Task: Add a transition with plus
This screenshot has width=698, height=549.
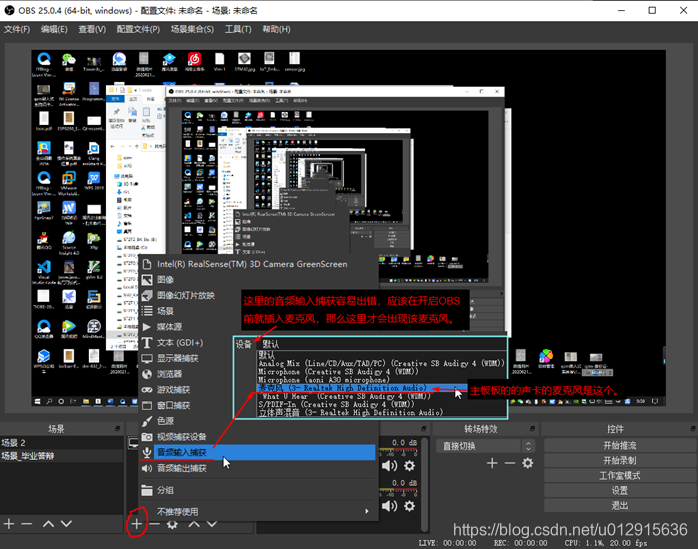Action: tap(492, 463)
